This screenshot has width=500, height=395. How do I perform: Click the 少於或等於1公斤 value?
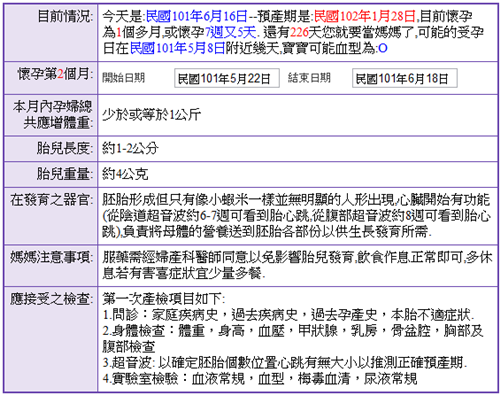click(152, 115)
